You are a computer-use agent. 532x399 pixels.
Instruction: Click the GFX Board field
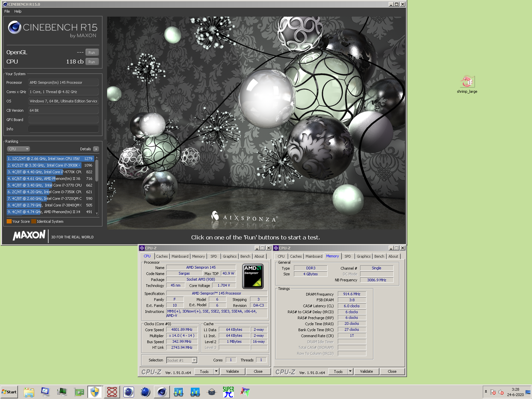coord(63,120)
